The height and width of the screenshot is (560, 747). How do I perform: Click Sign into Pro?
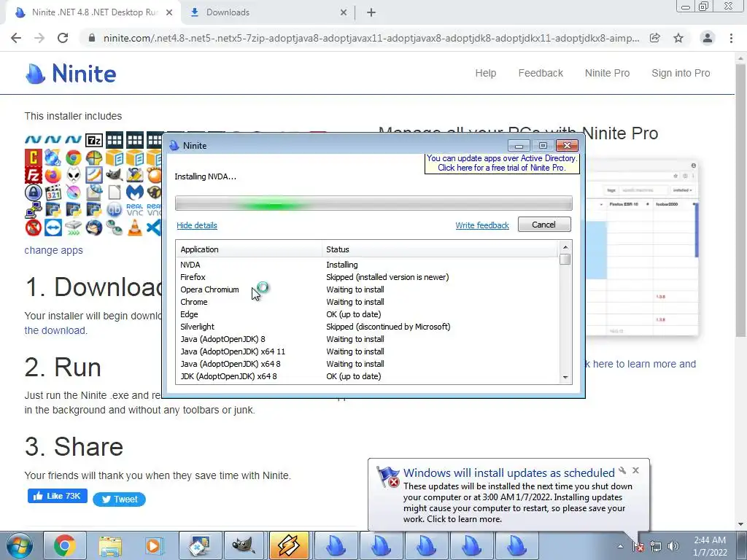point(681,73)
